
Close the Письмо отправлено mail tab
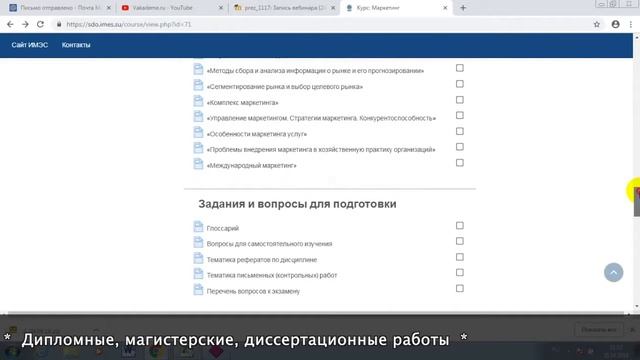[109, 8]
